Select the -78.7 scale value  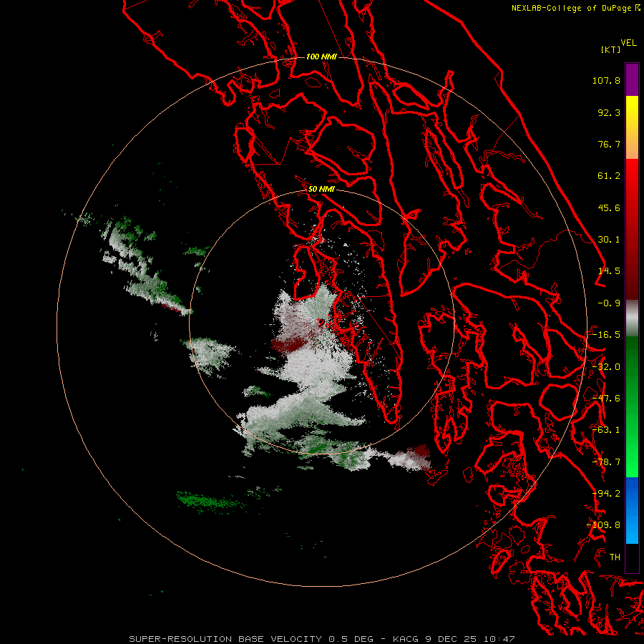pos(606,462)
